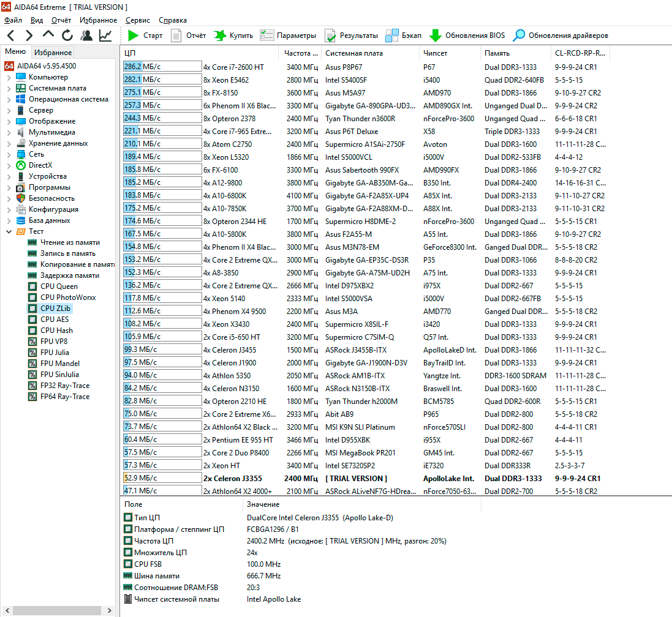Go up one level with up arrow
Viewport: 672px width, 617px height.
(48, 35)
